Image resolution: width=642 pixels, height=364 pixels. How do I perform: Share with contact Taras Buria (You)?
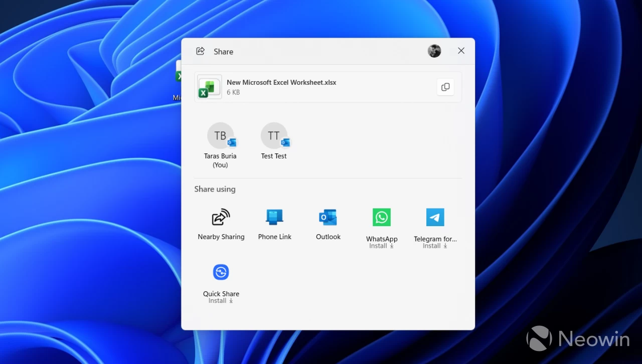pyautogui.click(x=220, y=145)
